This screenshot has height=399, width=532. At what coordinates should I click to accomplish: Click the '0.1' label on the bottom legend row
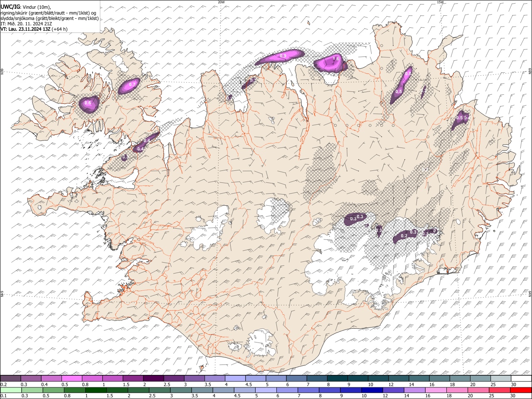[x=3, y=396]
